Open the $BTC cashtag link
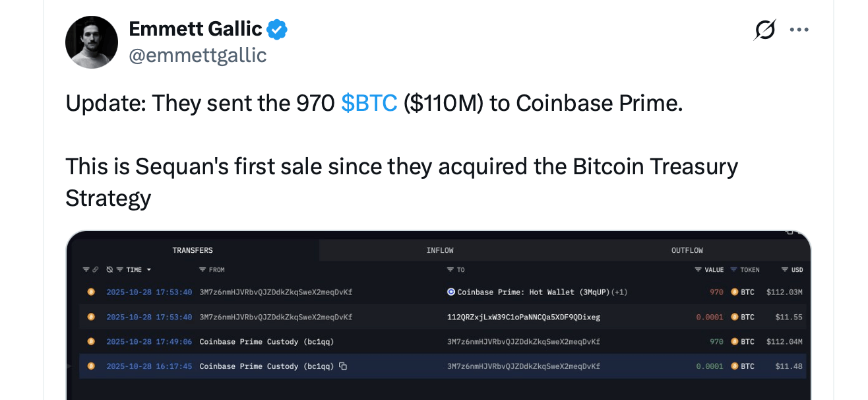The image size is (868, 400). point(369,104)
